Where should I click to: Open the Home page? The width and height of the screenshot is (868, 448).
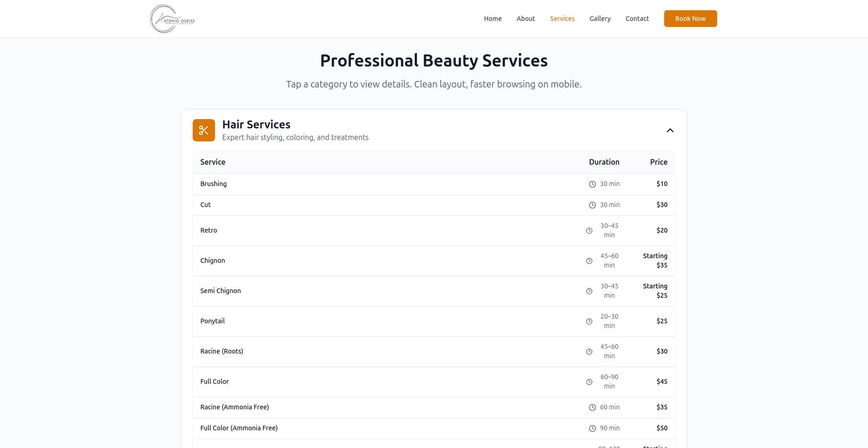(492, 19)
